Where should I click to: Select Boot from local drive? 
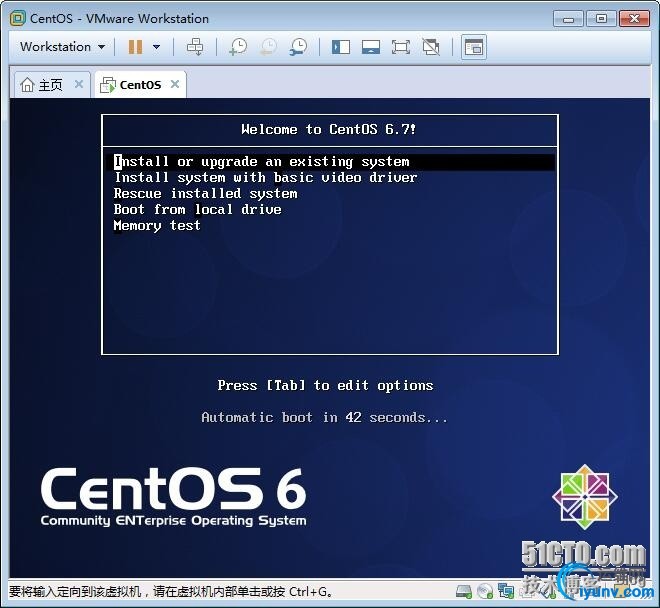click(x=197, y=210)
